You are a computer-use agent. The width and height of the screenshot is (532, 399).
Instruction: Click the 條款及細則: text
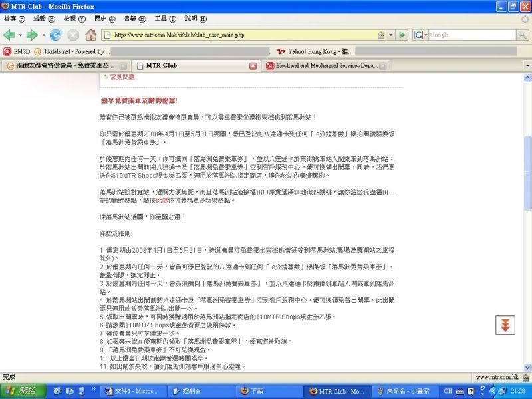[116, 234]
